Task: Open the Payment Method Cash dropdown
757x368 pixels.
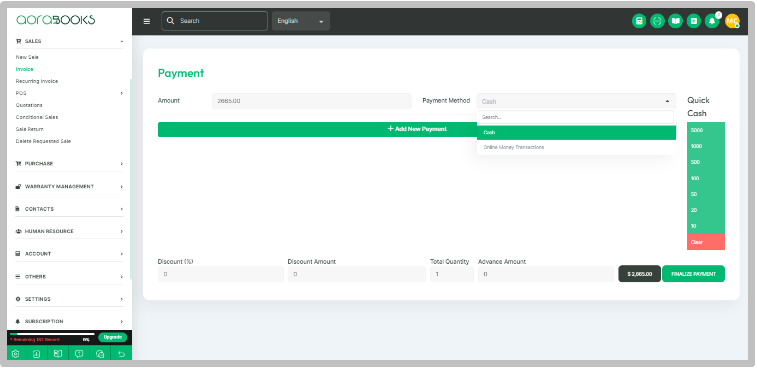Action: [576, 101]
